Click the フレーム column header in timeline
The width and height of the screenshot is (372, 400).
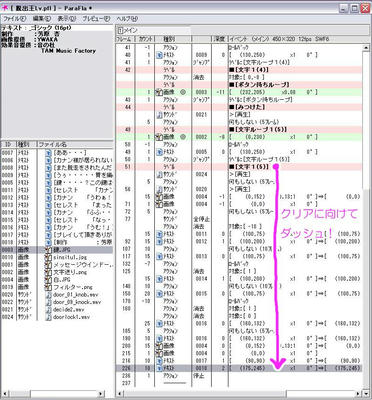[125, 39]
